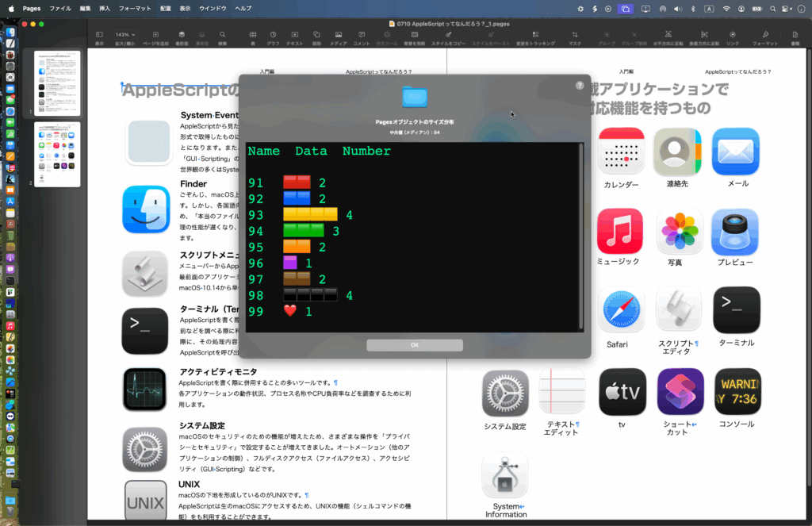Toggle the フォーマット sidebar panel

(x=765, y=36)
